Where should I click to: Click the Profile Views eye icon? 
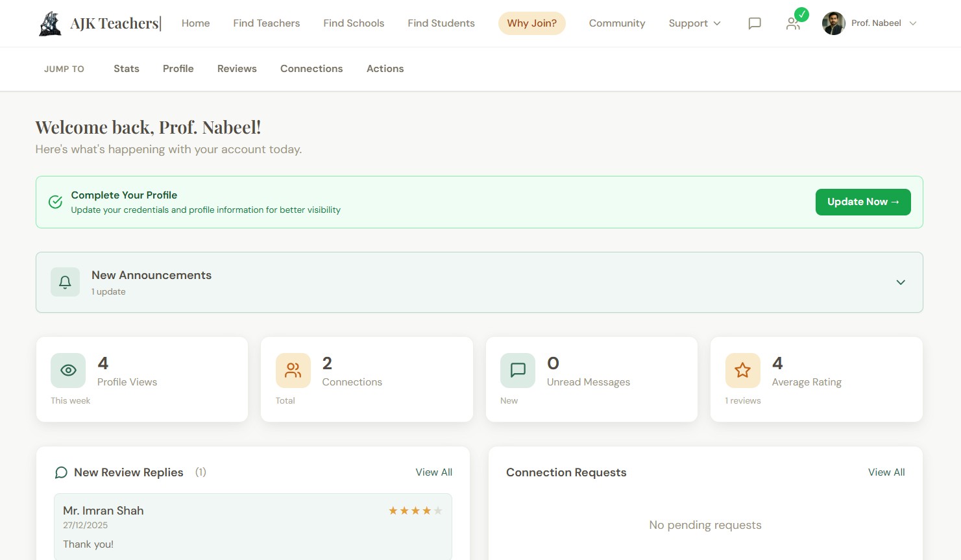(x=68, y=370)
